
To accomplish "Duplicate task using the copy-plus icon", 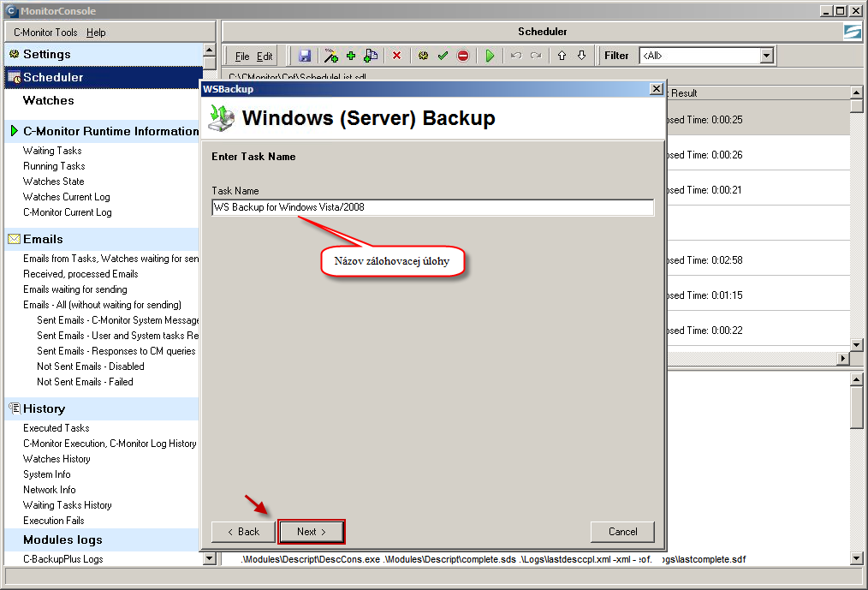I will [x=371, y=56].
